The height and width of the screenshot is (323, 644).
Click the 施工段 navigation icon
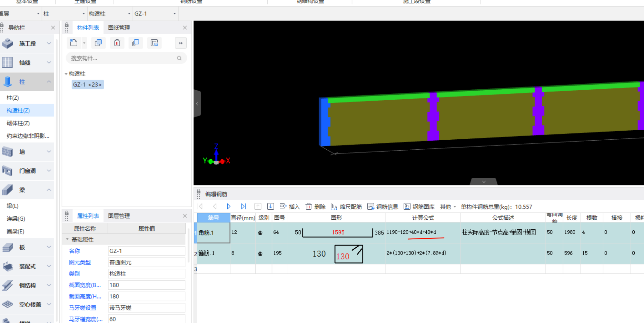(8, 44)
